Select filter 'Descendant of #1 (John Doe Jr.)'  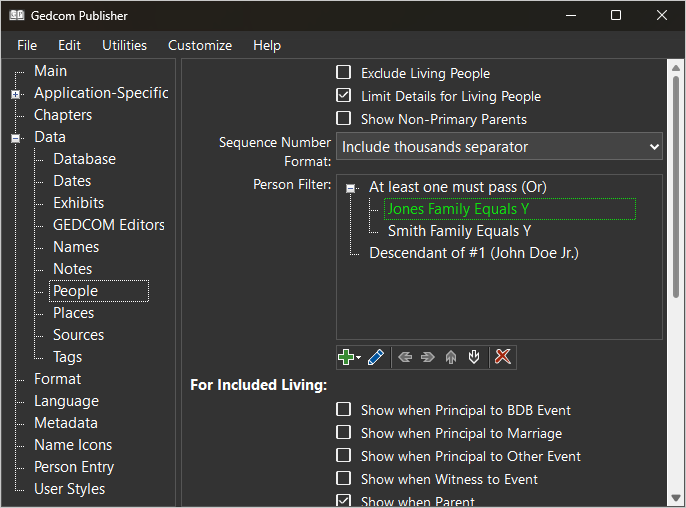(474, 253)
